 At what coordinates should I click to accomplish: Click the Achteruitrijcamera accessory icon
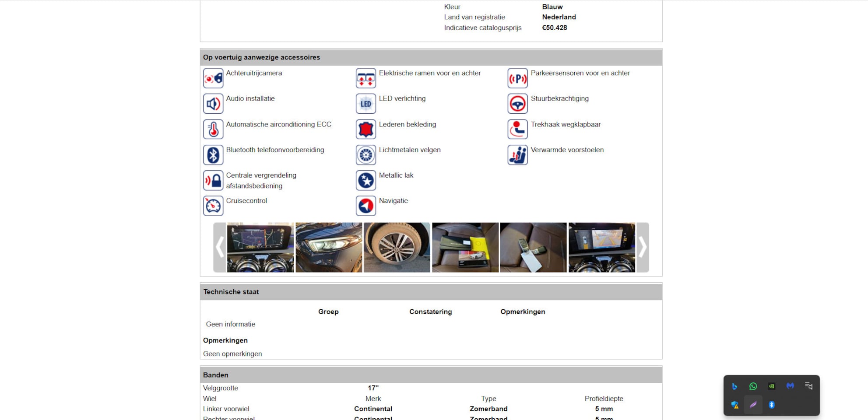(x=213, y=78)
